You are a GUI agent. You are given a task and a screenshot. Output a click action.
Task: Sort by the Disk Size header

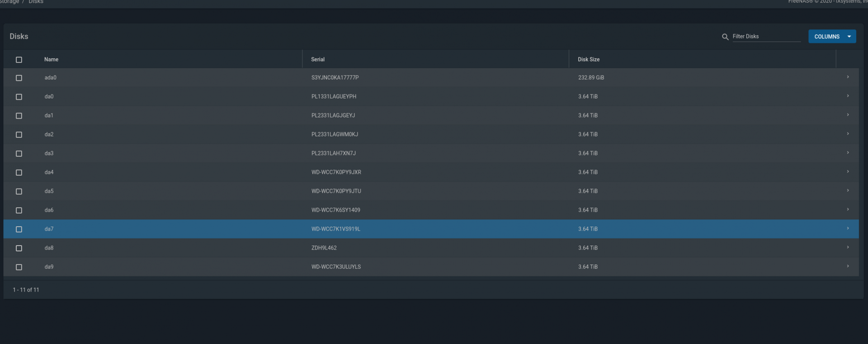point(589,60)
